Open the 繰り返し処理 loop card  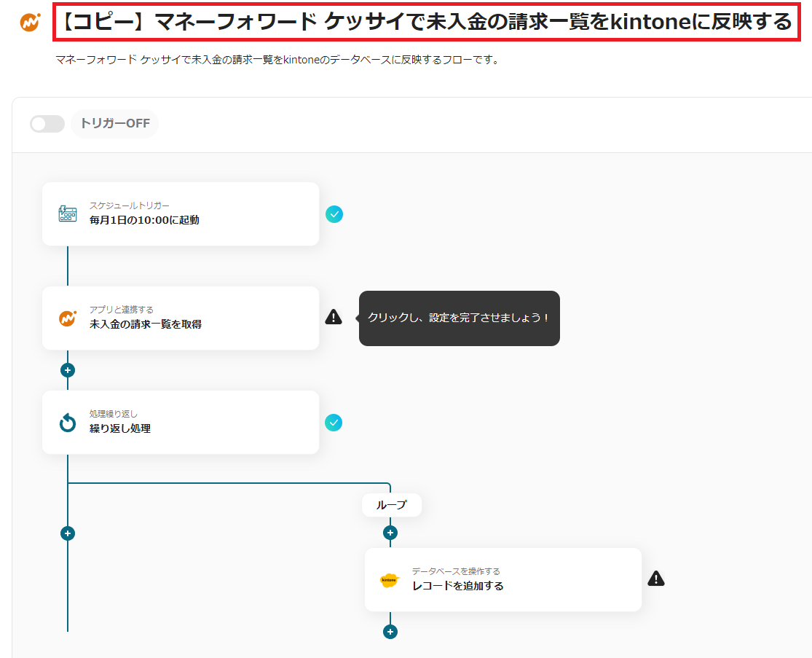point(181,422)
